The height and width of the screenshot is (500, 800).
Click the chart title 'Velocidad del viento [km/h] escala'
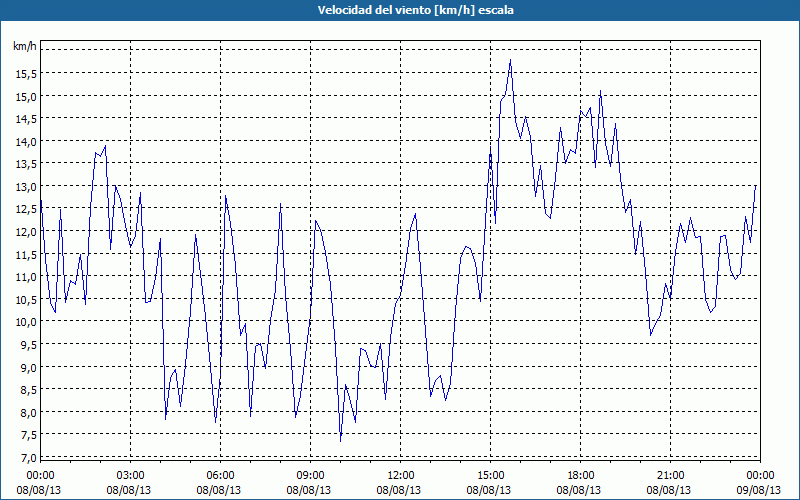click(415, 10)
